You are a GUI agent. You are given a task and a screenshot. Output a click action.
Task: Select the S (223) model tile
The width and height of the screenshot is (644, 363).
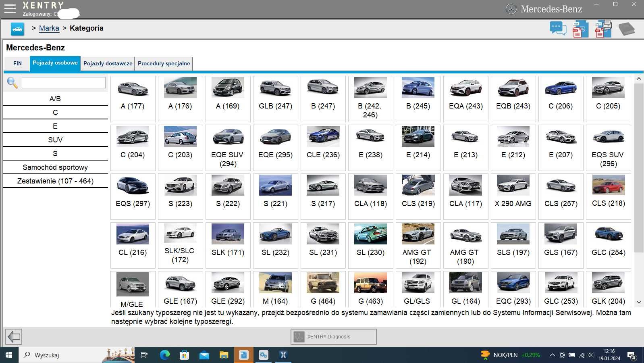pos(180,196)
